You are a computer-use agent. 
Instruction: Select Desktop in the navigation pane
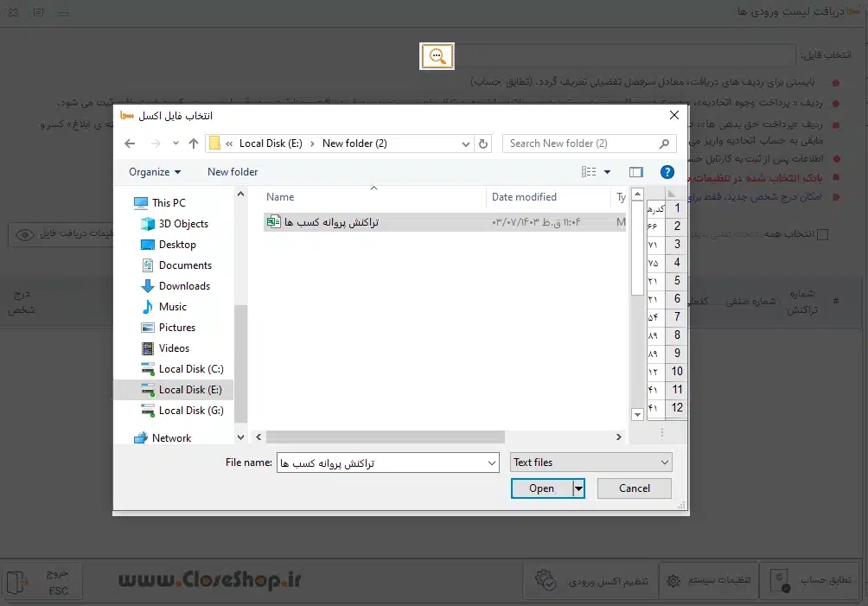[177, 244]
